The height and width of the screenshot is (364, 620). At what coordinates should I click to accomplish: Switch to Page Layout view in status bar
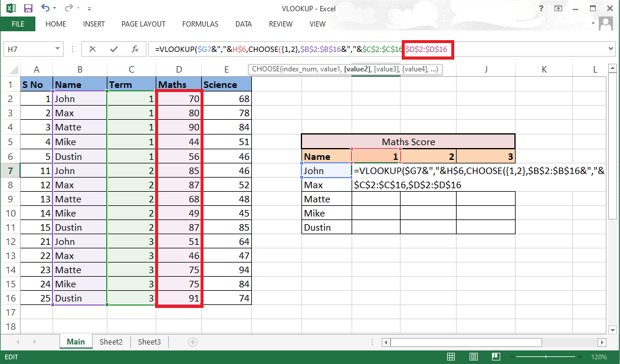point(473,356)
